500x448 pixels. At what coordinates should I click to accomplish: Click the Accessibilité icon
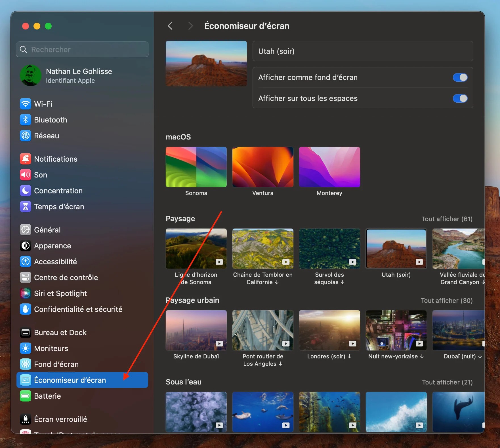(26, 261)
